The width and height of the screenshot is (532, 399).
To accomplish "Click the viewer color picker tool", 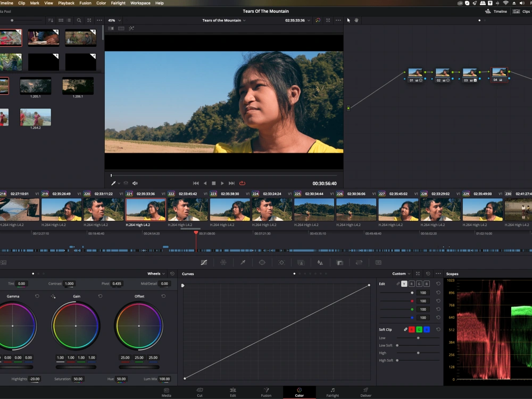I will click(113, 183).
